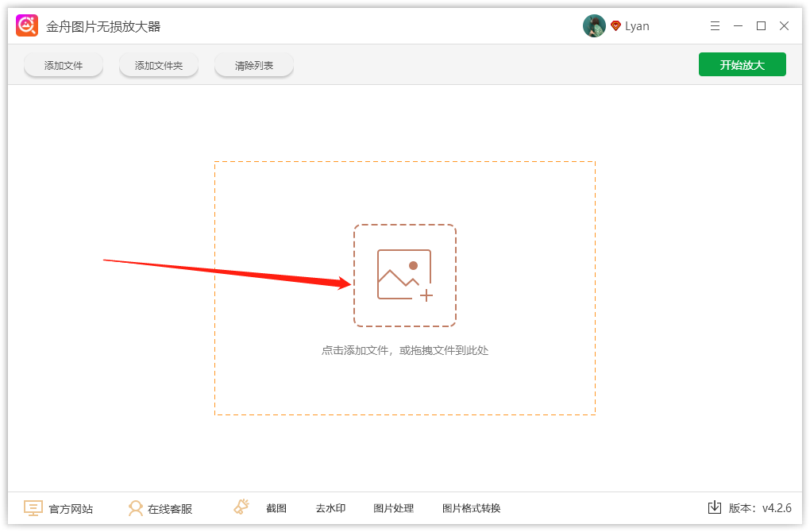Open the Lyan user avatar
The image size is (810, 532).
tap(594, 26)
